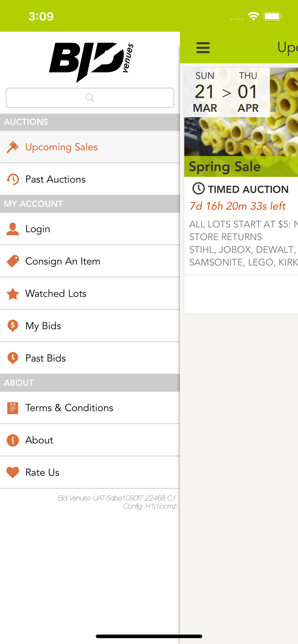Select the Upcoming Sales gavel icon
The width and height of the screenshot is (298, 644).
click(x=12, y=147)
